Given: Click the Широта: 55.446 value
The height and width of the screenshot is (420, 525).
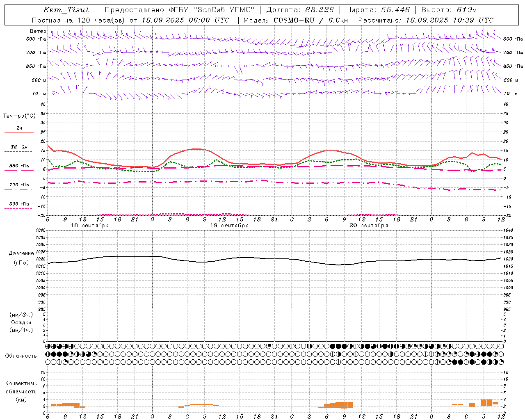Looking at the screenshot, I should pyautogui.click(x=377, y=10).
